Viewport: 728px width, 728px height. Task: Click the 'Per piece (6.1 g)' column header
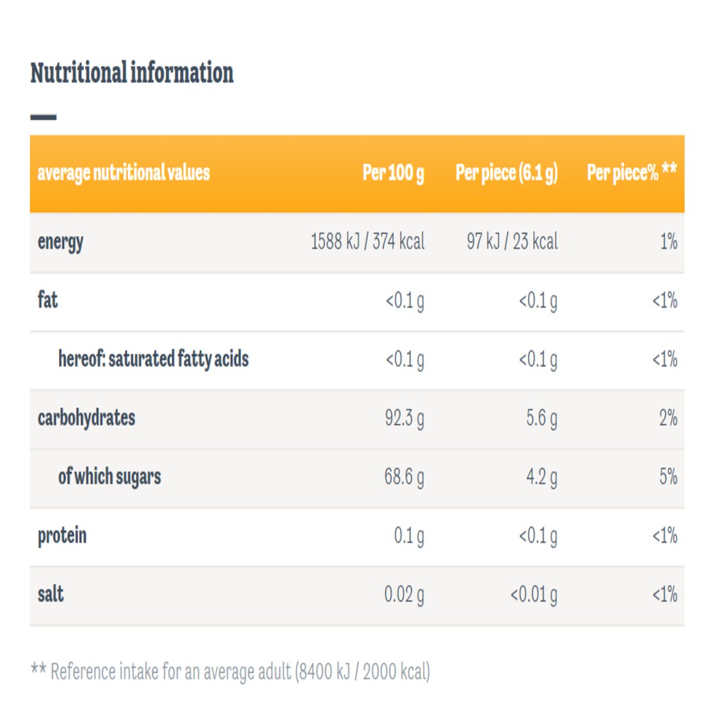point(506,173)
